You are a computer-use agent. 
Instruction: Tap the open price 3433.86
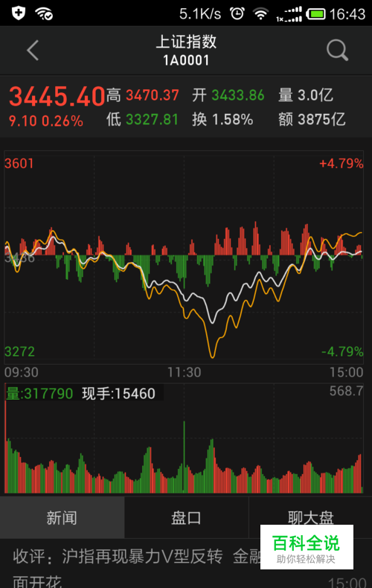pos(238,95)
